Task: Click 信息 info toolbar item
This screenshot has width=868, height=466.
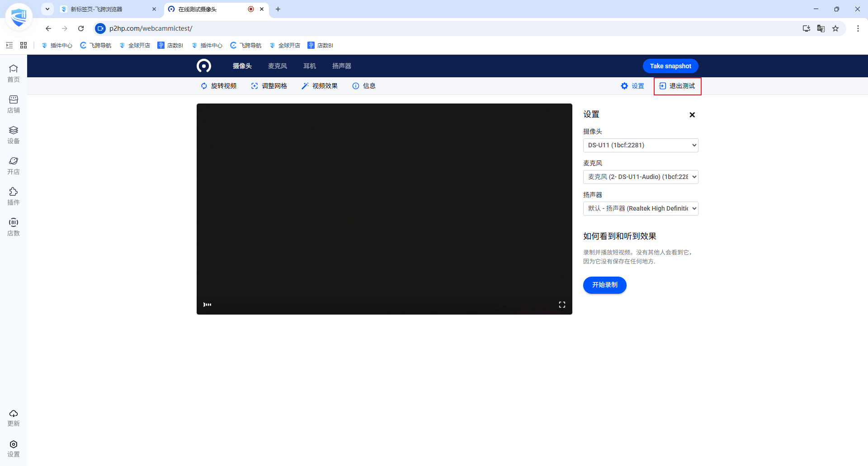Action: pos(364,86)
